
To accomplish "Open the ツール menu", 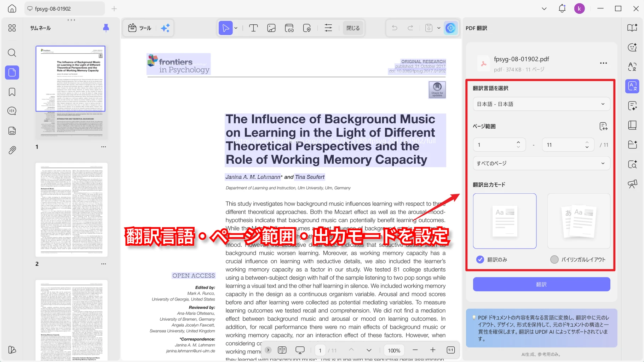I will [140, 28].
